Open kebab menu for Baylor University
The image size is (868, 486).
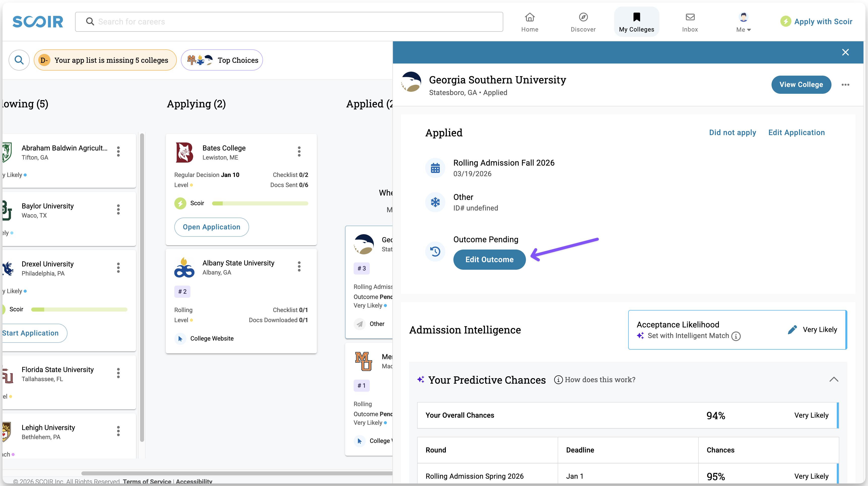(x=118, y=209)
